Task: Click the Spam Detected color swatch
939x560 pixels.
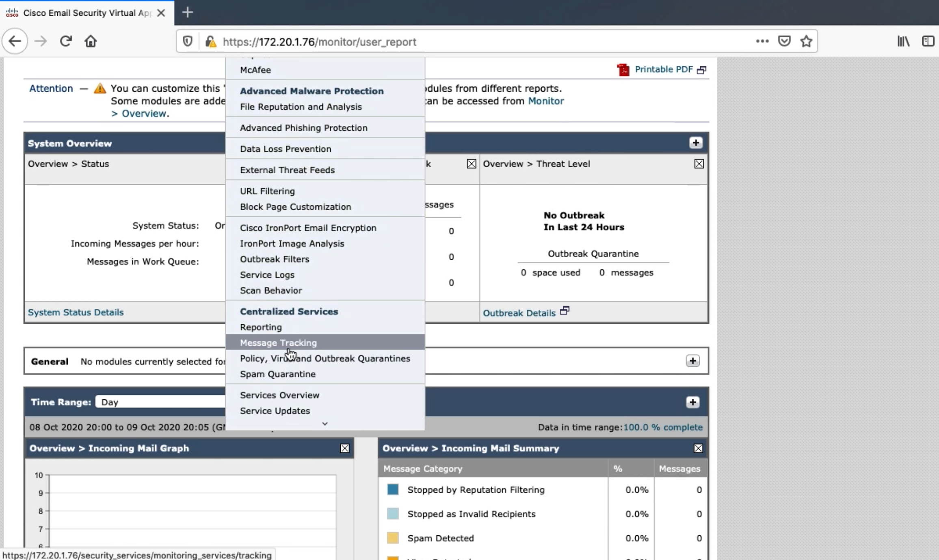Action: pos(393,538)
